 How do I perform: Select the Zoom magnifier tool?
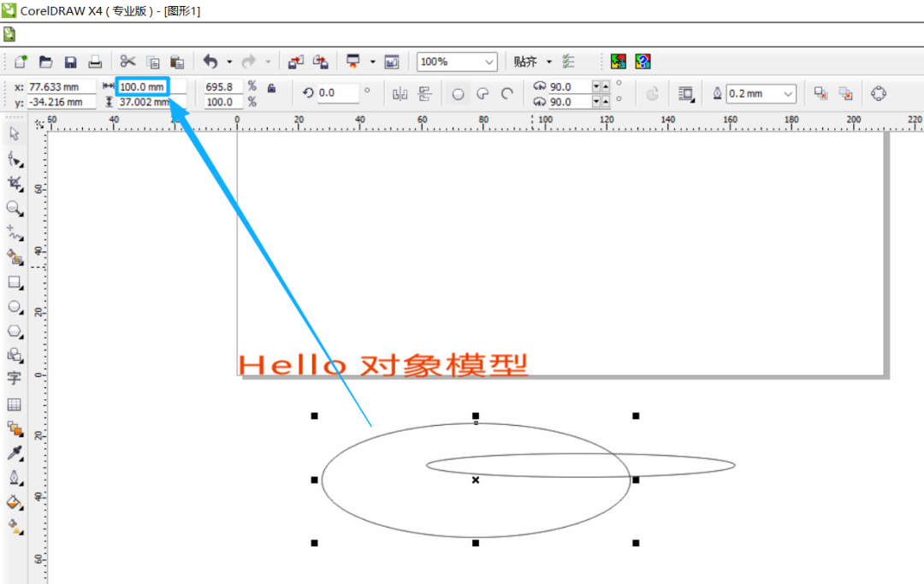click(15, 208)
